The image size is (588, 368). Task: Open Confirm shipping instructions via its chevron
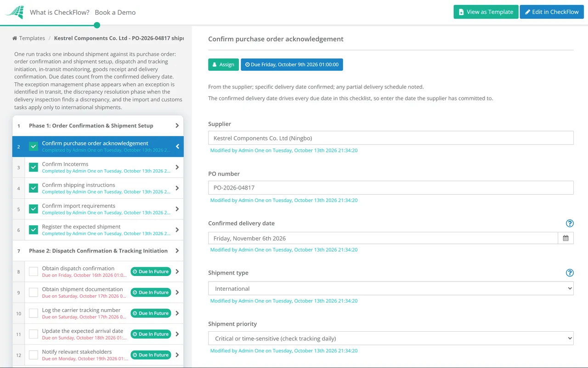[177, 188]
